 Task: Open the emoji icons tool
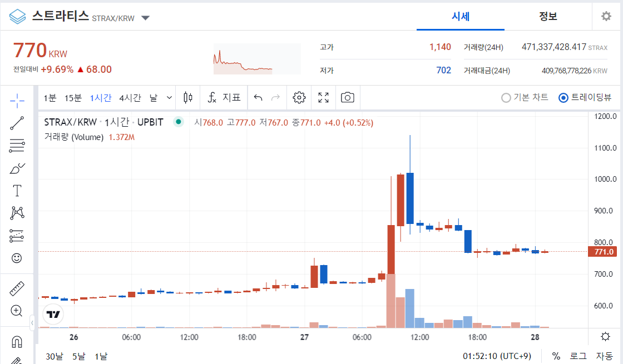click(x=17, y=258)
